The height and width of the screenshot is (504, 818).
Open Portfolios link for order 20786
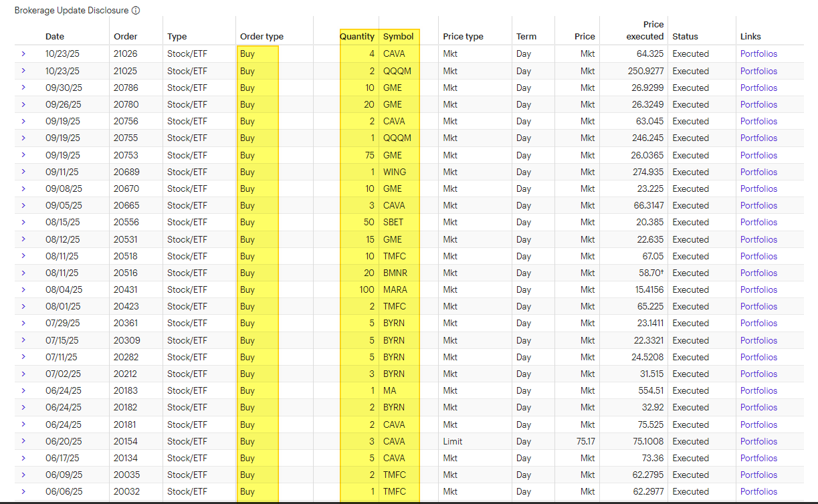pyautogui.click(x=758, y=88)
